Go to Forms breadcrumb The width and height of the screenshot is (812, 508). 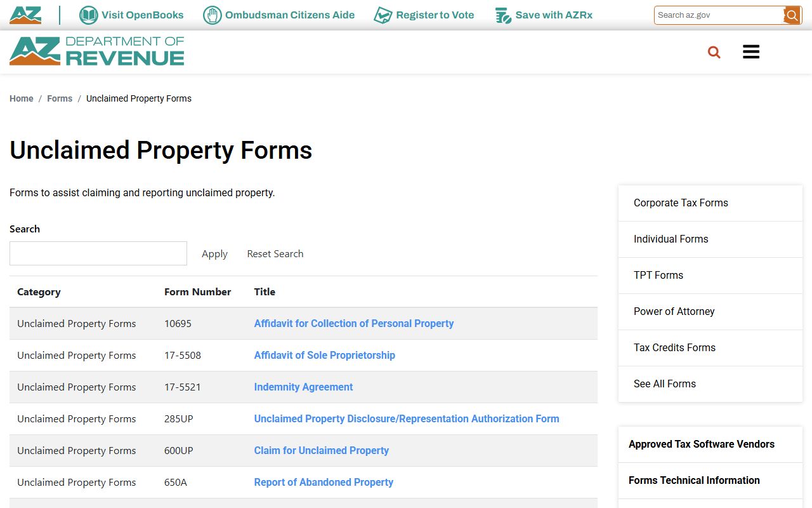tap(60, 98)
